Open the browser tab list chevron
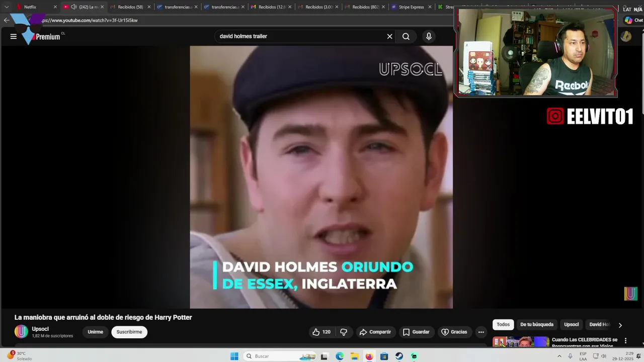Image resolution: width=644 pixels, height=362 pixels. [x=7, y=7]
